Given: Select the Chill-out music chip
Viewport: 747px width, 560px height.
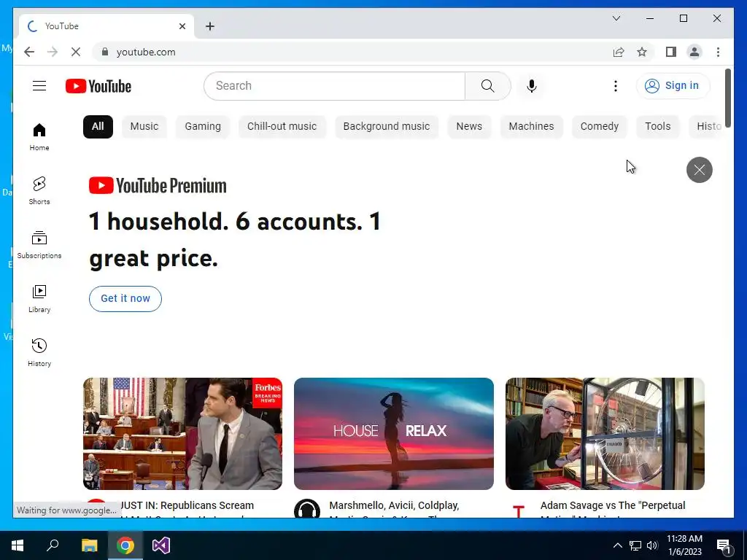Looking at the screenshot, I should [x=282, y=127].
